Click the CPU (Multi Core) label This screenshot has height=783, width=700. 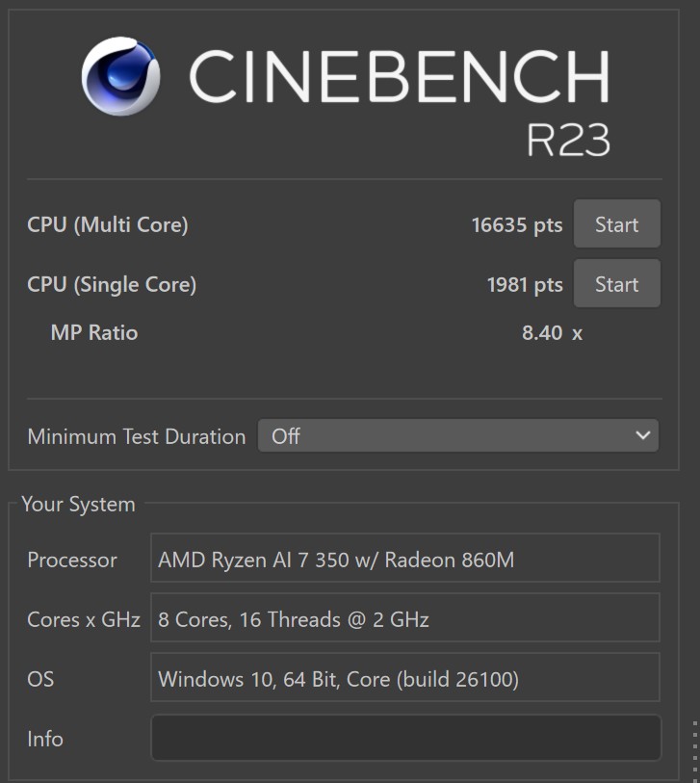[x=108, y=225]
